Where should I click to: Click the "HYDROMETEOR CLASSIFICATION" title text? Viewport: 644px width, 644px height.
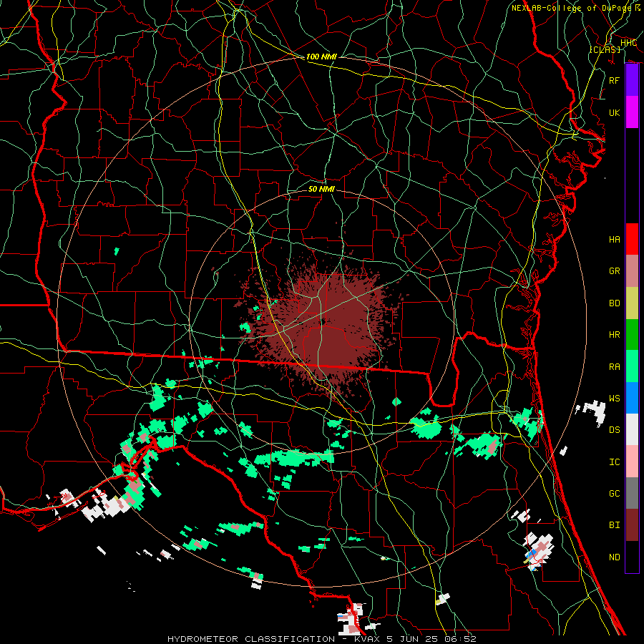coord(251,639)
